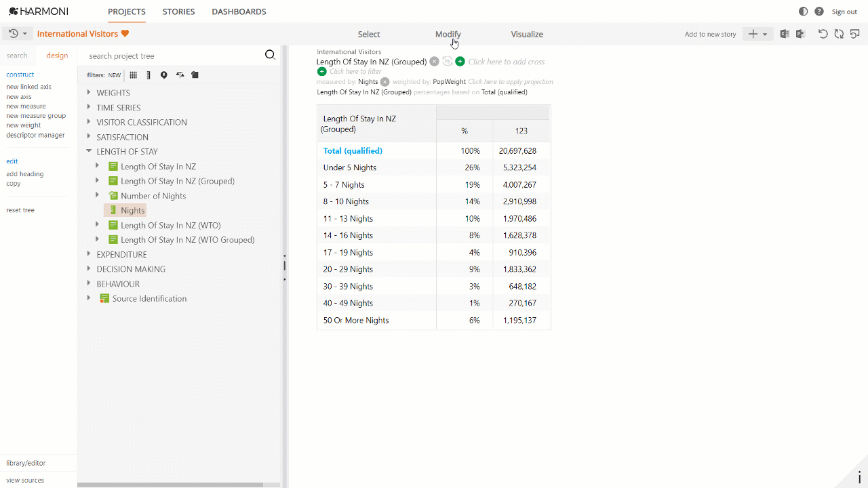This screenshot has height=488, width=868.
Task: Expand the DECISION MAKING folder
Action: pyautogui.click(x=89, y=269)
